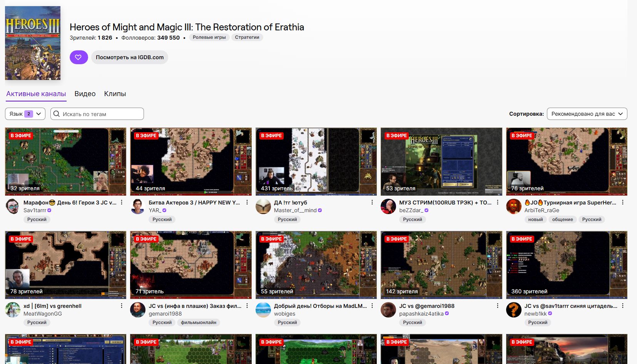Click Sav1tarrr channel avatar
637x364 pixels.
13,206
